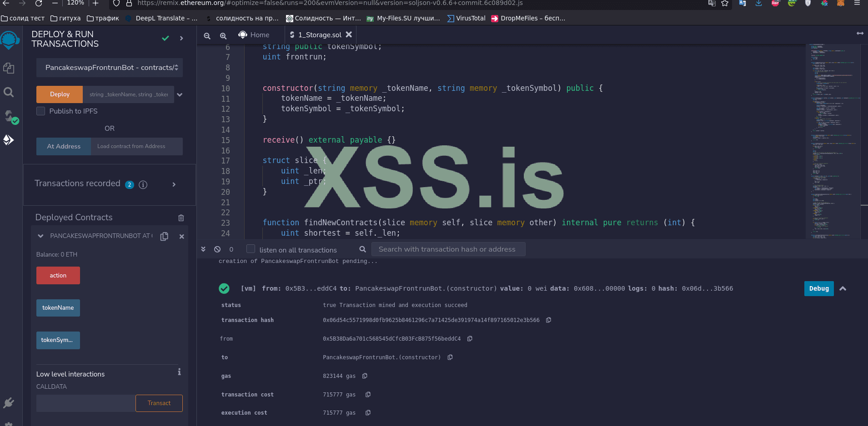Click the zoom in editor icon
This screenshot has height=426, width=868.
pos(223,35)
